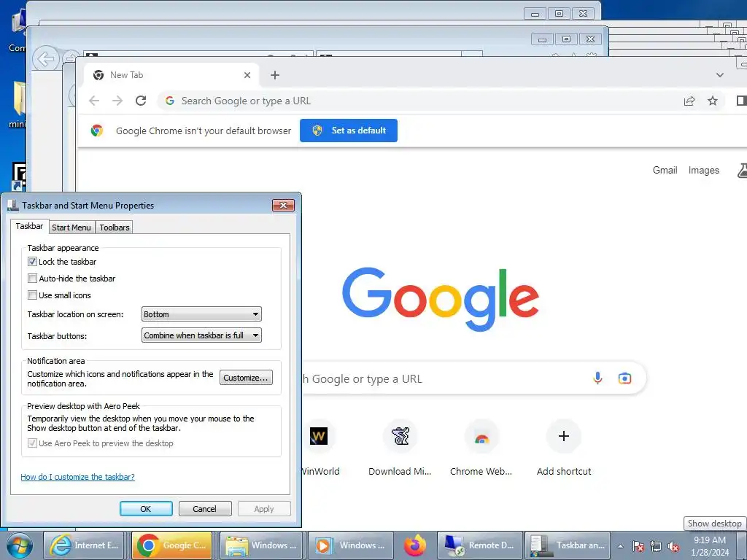Click Internet Explorer window back button

46,60
